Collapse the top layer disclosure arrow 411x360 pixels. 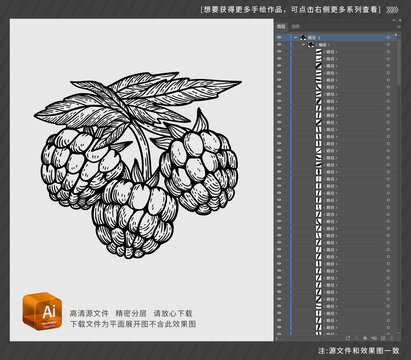(x=295, y=38)
